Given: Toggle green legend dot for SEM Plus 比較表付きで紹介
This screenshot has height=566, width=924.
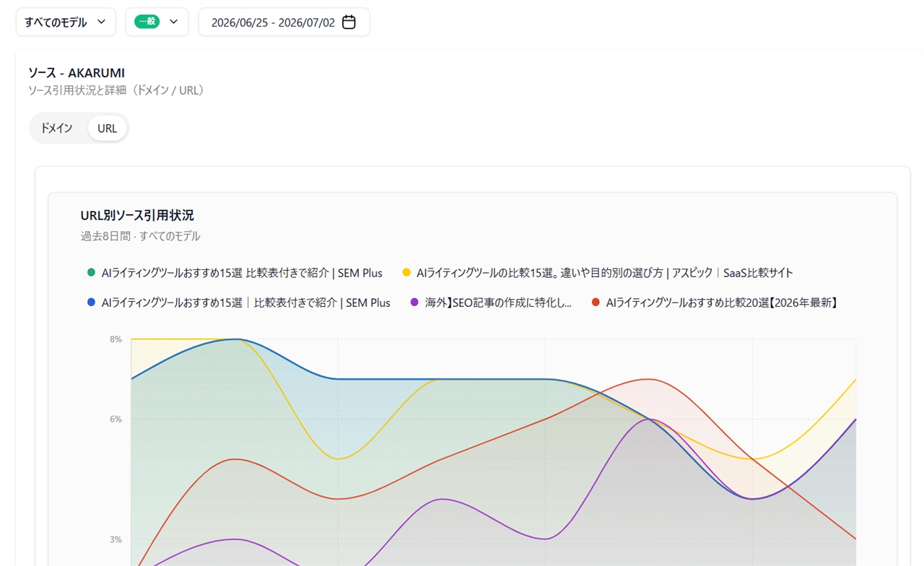Looking at the screenshot, I should tap(91, 273).
